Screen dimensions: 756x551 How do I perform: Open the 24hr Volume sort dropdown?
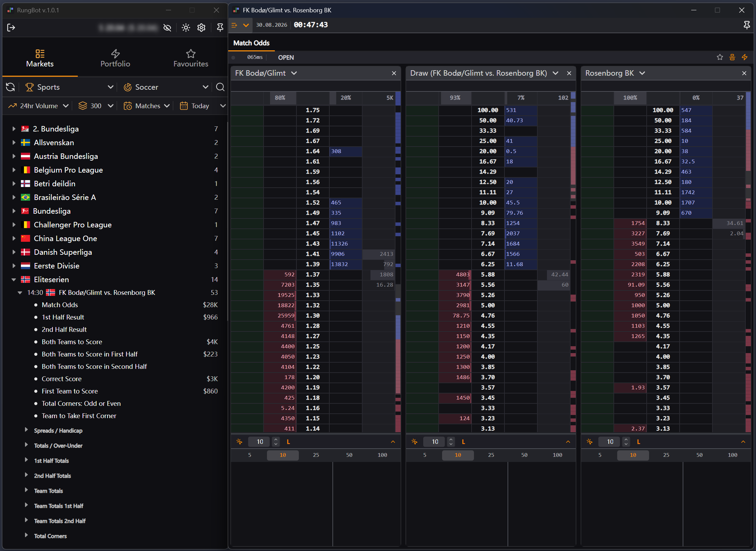click(x=38, y=106)
